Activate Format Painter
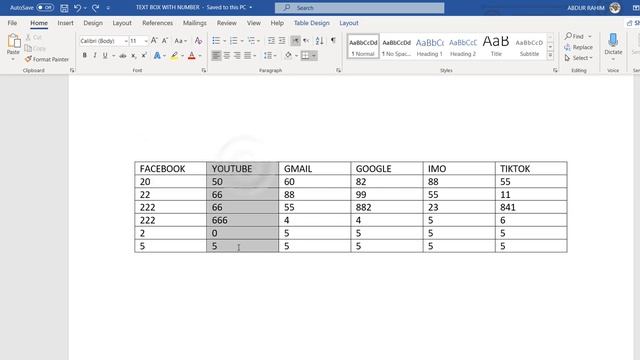Screen dimensions: 640x360 pyautogui.click(x=47, y=59)
